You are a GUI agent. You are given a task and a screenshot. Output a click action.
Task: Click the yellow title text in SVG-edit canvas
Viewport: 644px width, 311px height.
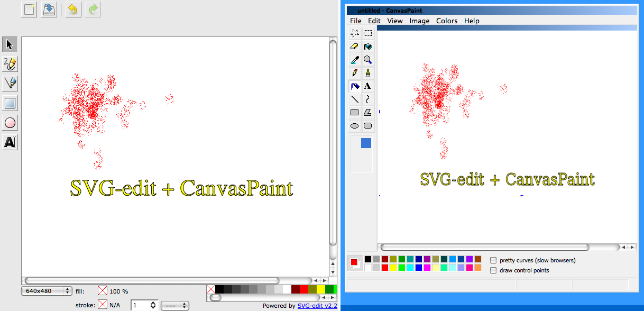coord(181,188)
